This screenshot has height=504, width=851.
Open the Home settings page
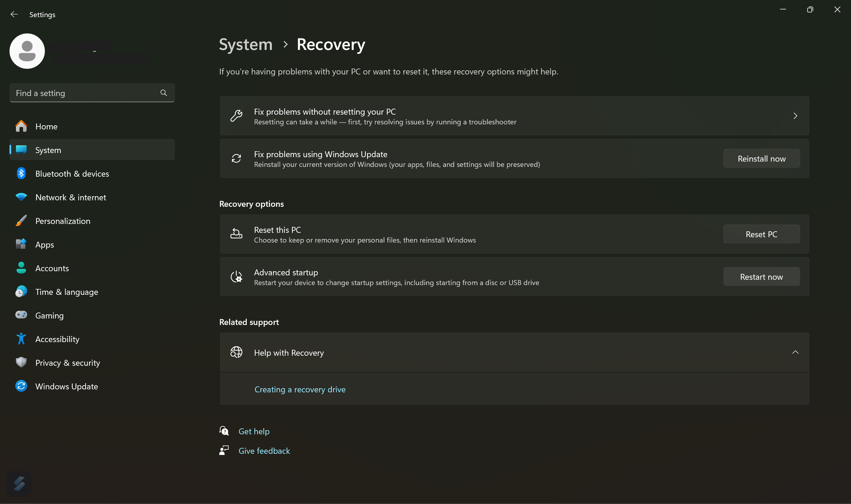[x=92, y=126]
